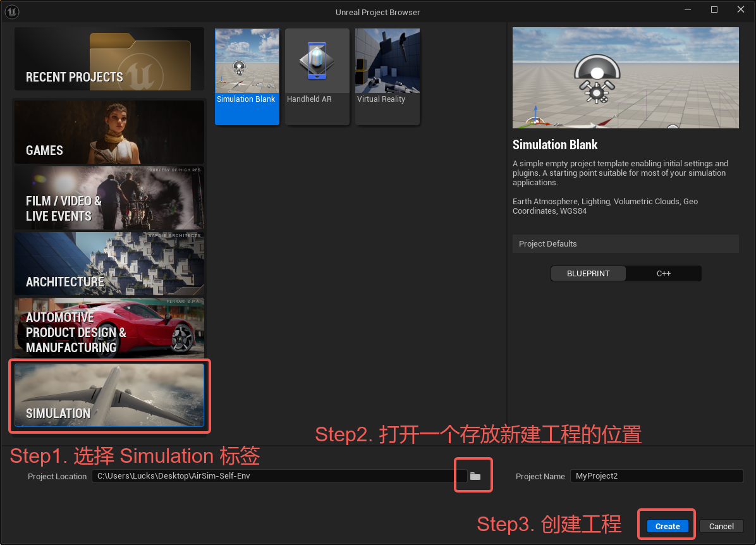Maximize the Unreal Project Browser window

tap(714, 9)
